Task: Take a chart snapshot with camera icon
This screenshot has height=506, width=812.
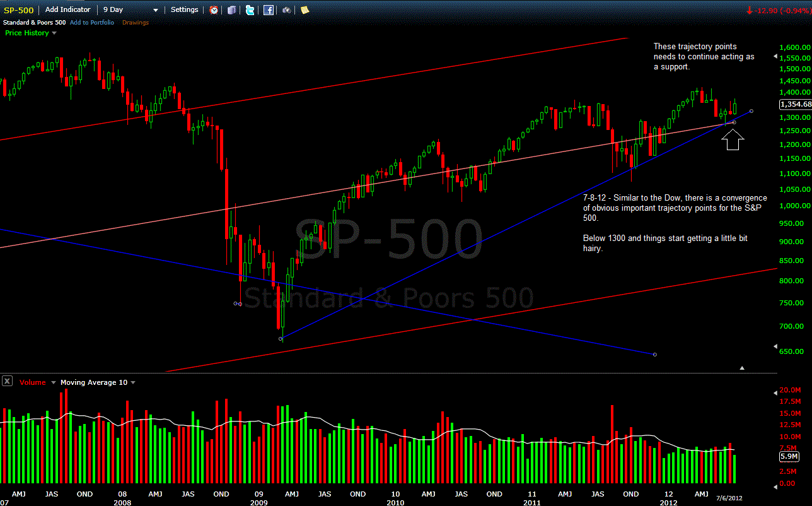Action: coord(286,10)
